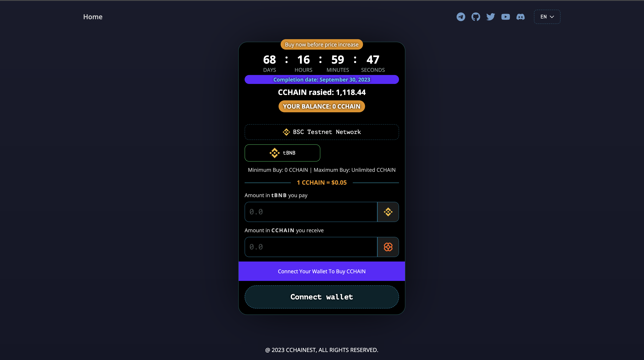Click the Discord social icon
The width and height of the screenshot is (644, 360).
[521, 16]
